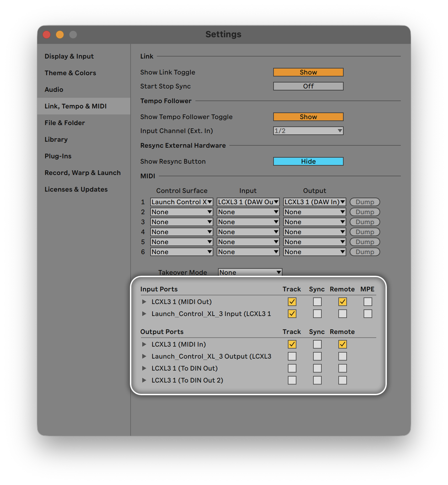Toggle the Show Link Toggle button
The height and width of the screenshot is (485, 448).
[308, 72]
